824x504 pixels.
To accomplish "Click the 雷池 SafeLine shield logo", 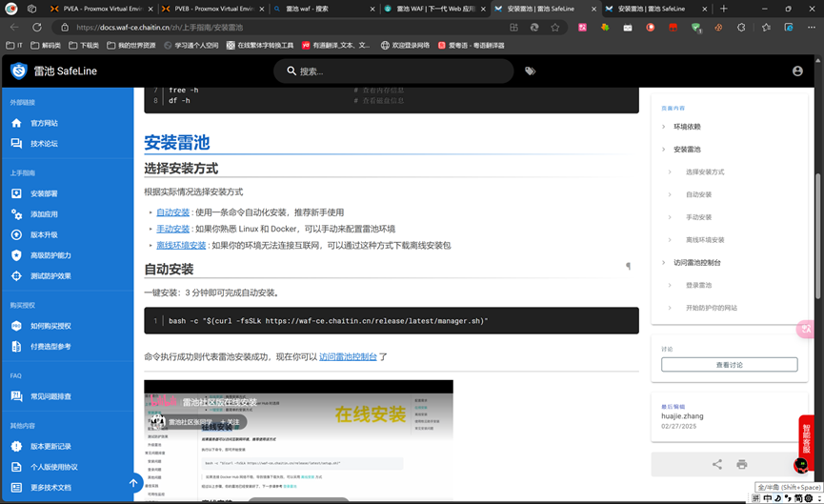I will tap(19, 71).
